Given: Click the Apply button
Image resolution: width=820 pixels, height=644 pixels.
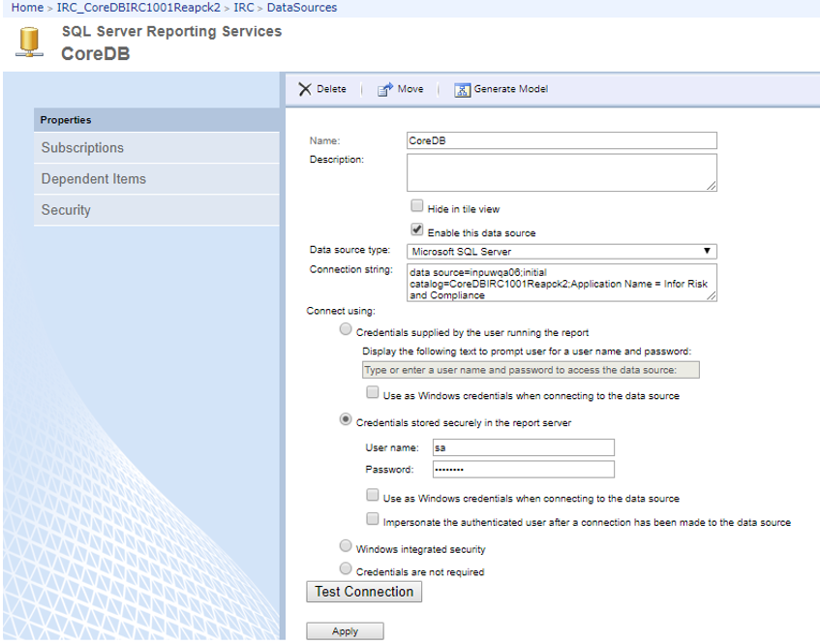Looking at the screenshot, I should pos(345,631).
